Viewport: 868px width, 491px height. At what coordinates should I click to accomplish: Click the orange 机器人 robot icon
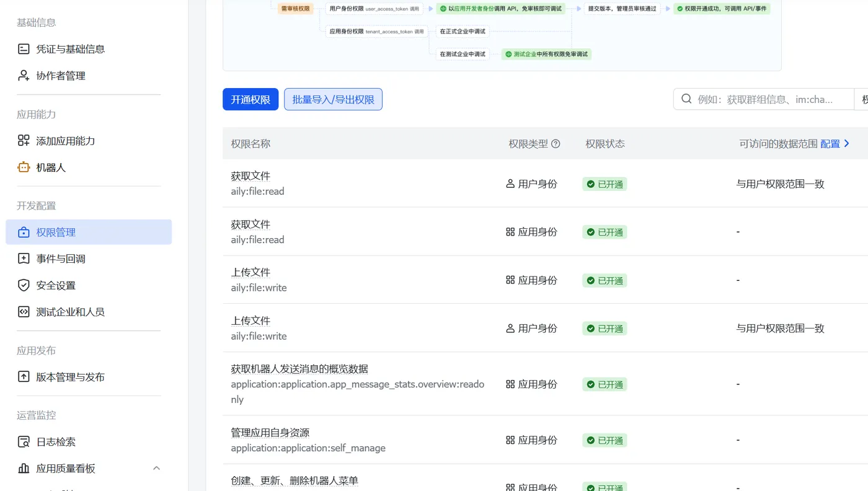pyautogui.click(x=24, y=167)
